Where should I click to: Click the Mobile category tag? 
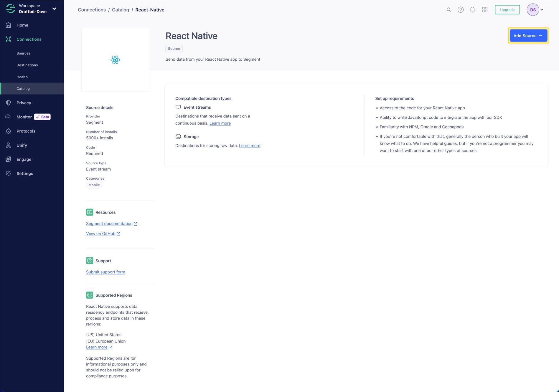point(94,185)
